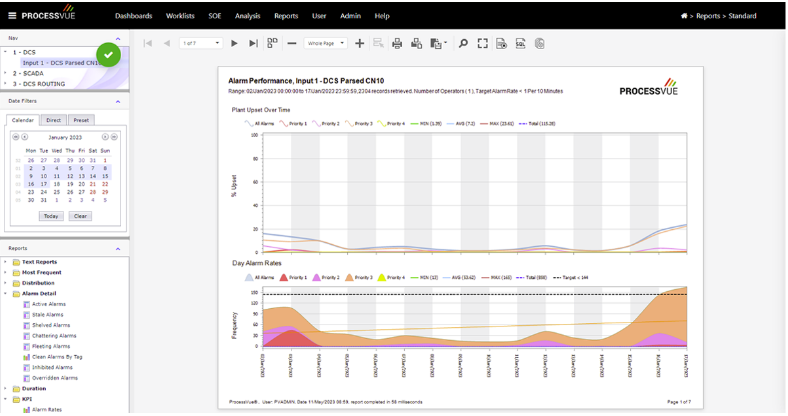Toggle full screen report view
The height and width of the screenshot is (416, 788).
[x=483, y=44]
